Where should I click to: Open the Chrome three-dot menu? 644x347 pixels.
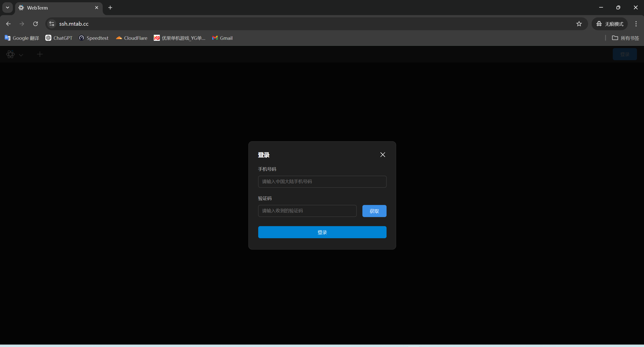point(636,24)
